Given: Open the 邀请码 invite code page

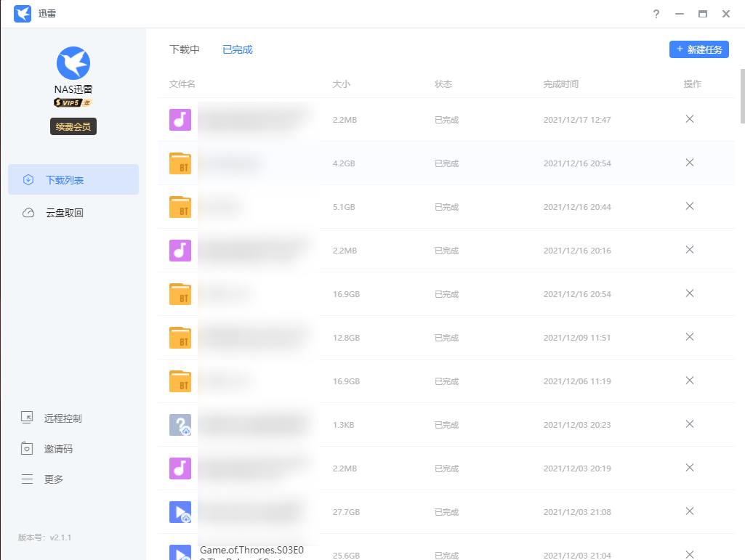Looking at the screenshot, I should [x=58, y=449].
